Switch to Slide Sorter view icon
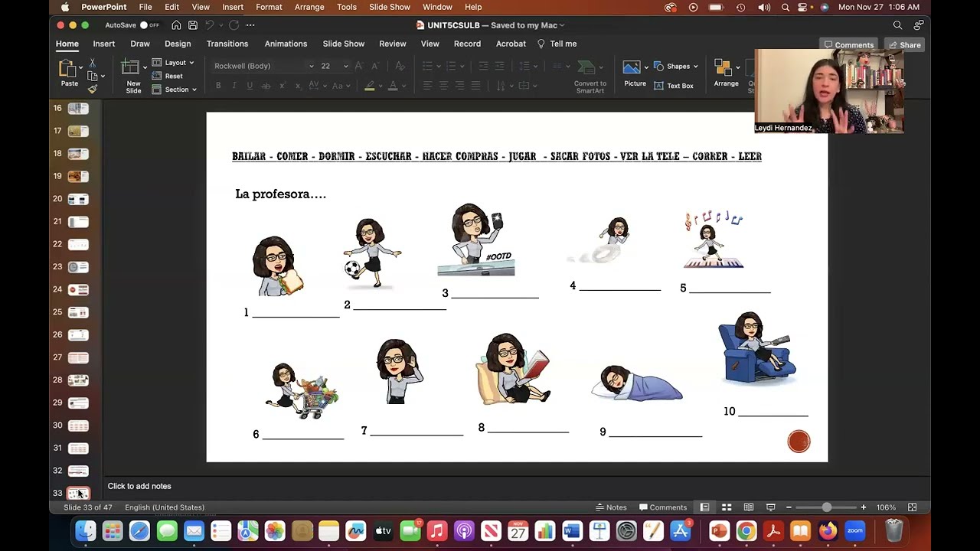This screenshot has height=551, width=980. (727, 507)
